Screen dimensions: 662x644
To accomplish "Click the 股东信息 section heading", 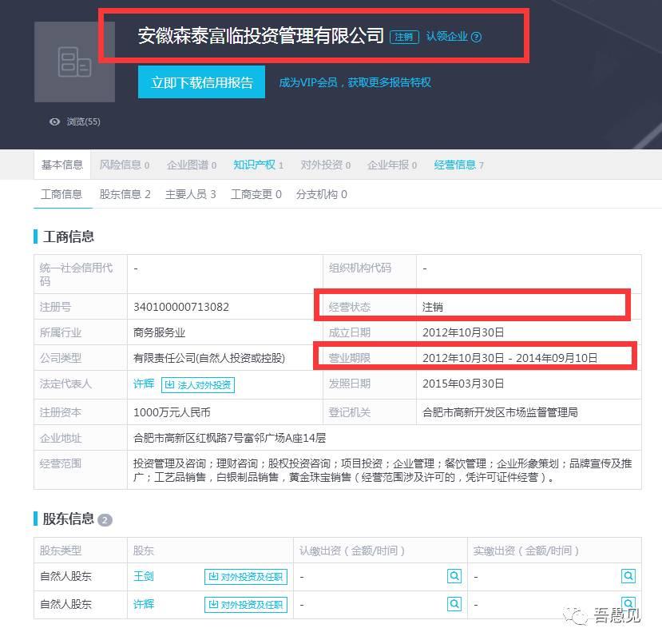I will click(69, 519).
